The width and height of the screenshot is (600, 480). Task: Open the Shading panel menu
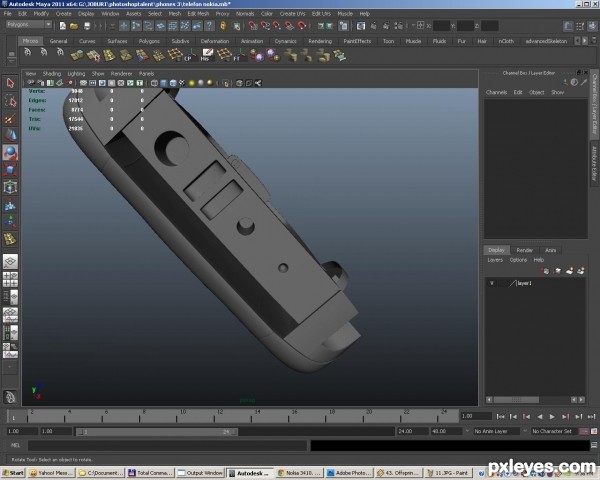[x=52, y=73]
